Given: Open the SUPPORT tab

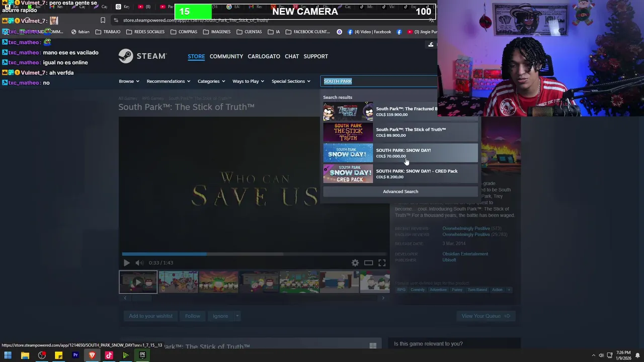Looking at the screenshot, I should coord(315,56).
